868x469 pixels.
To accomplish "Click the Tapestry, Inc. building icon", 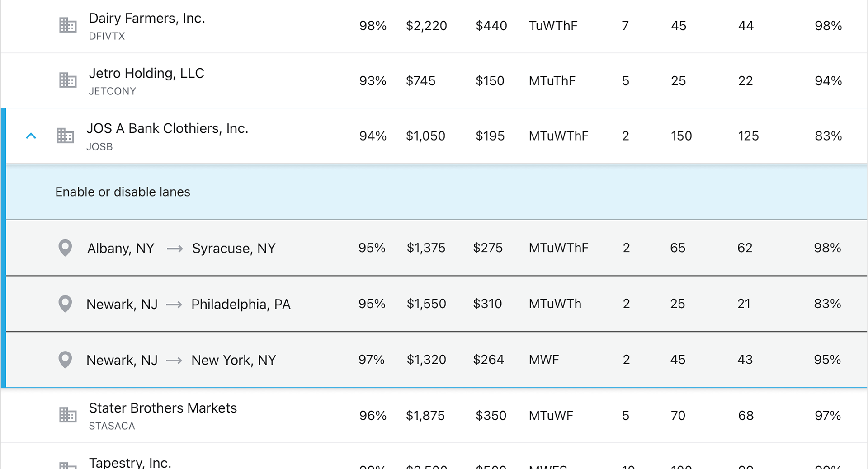I will point(68,465).
